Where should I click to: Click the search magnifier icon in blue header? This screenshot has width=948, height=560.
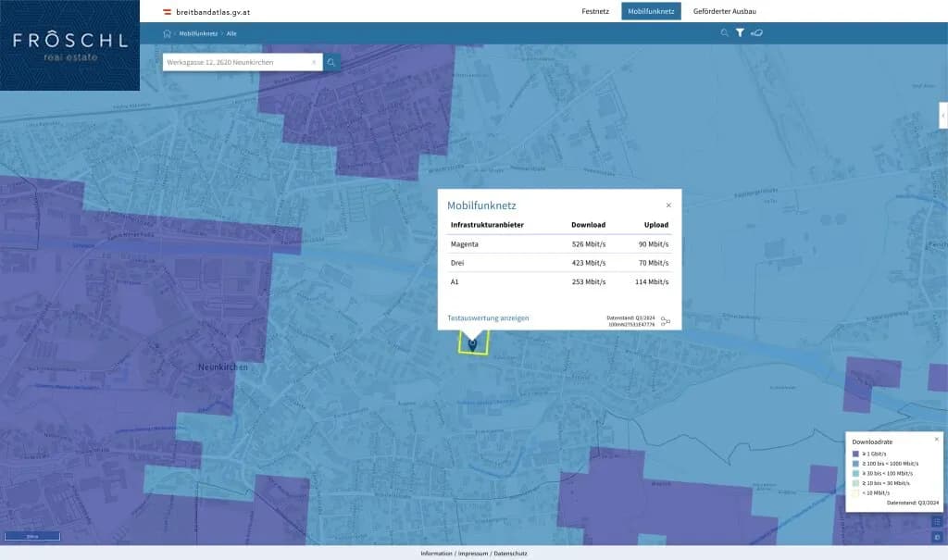point(724,32)
